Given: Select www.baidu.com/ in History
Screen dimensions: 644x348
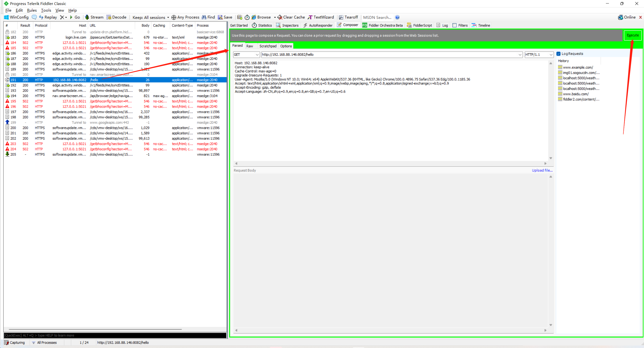Looking at the screenshot, I should 576,94.
